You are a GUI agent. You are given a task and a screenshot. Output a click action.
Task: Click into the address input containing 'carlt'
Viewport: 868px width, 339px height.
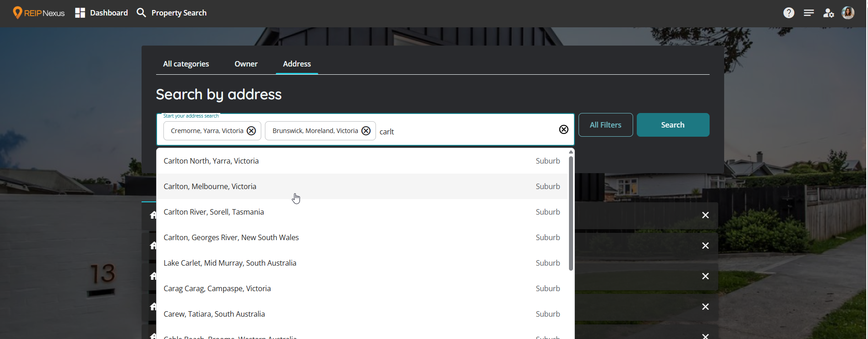(464, 132)
